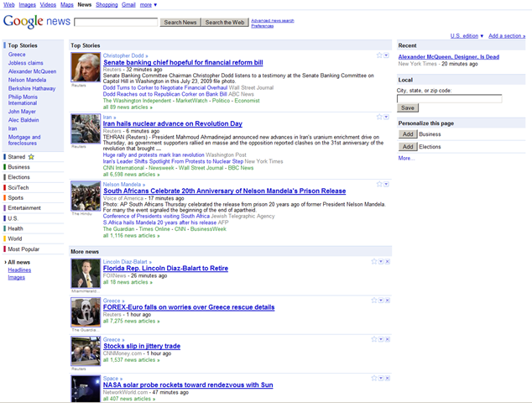
Task: Dismiss the FOREX-Euro story with X
Action: [x=388, y=300]
